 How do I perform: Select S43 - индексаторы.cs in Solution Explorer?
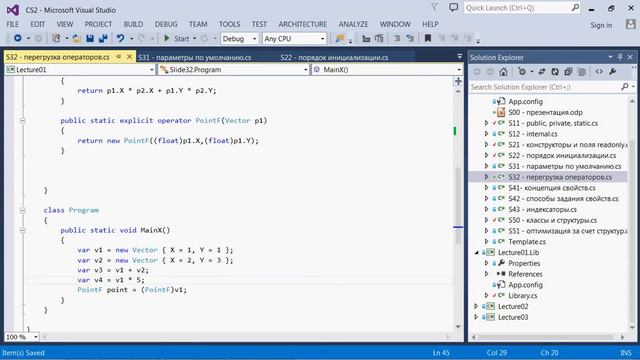pos(542,209)
